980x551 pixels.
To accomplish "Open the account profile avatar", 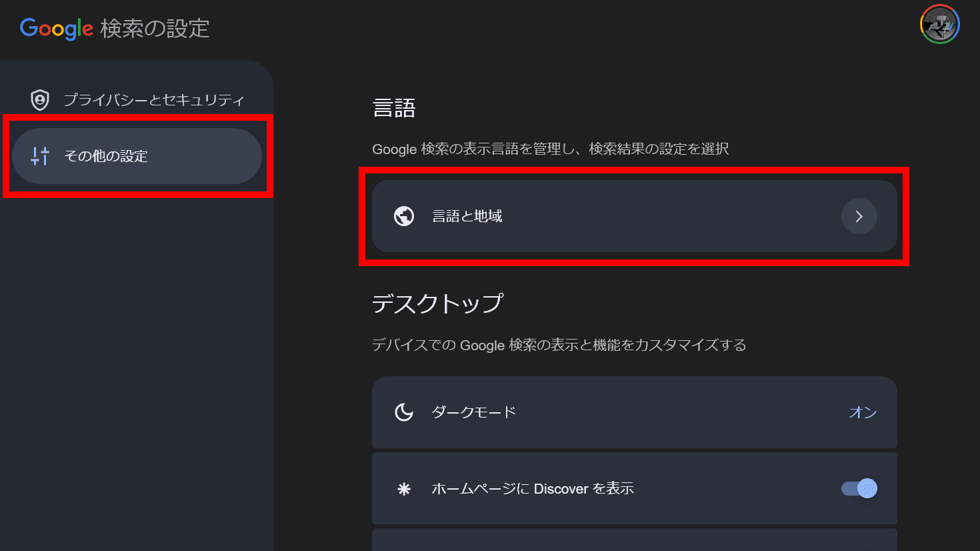I will pos(940,25).
